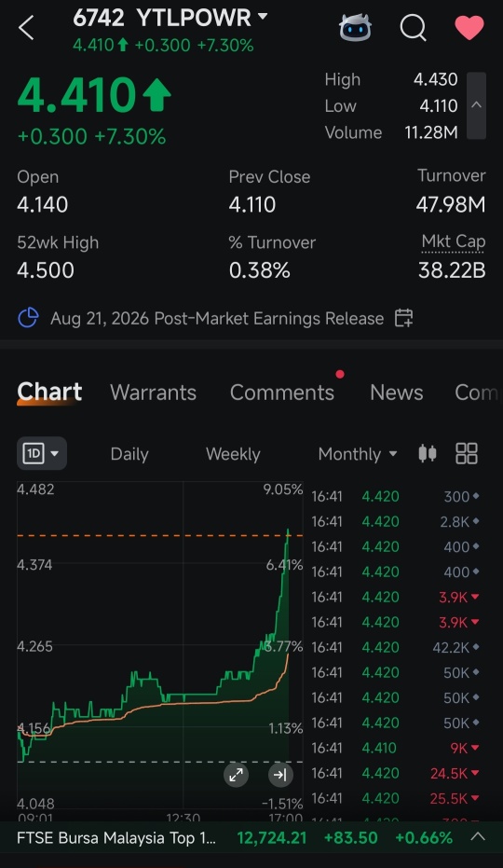The height and width of the screenshot is (868, 503).
Task: Select the 24.5K volume trade row
Action: (x=396, y=773)
